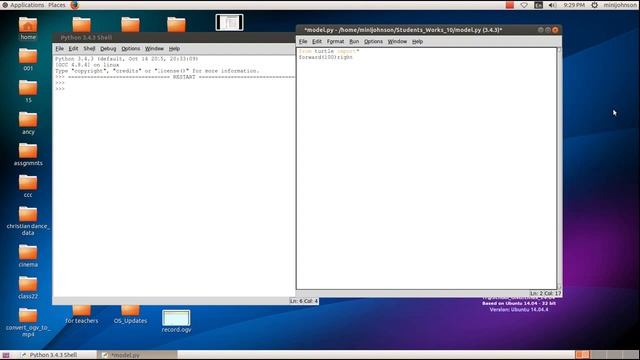Image resolution: width=640 pixels, height=360 pixels.
Task: Open Help menu in Python Shell window
Action: [174, 49]
